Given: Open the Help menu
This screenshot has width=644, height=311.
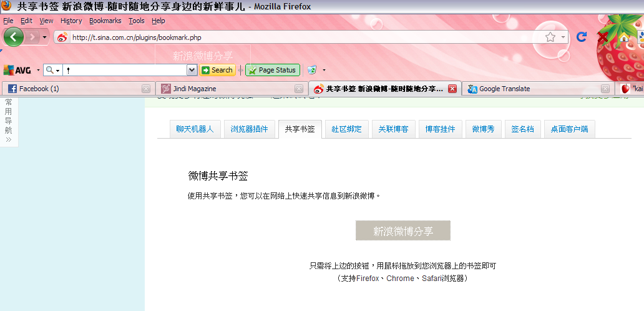Looking at the screenshot, I should [158, 21].
